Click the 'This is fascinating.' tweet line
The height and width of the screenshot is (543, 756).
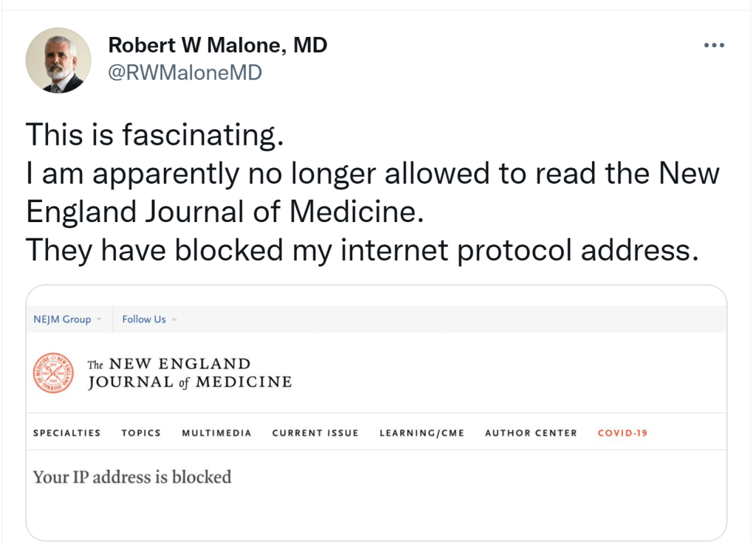click(x=154, y=134)
